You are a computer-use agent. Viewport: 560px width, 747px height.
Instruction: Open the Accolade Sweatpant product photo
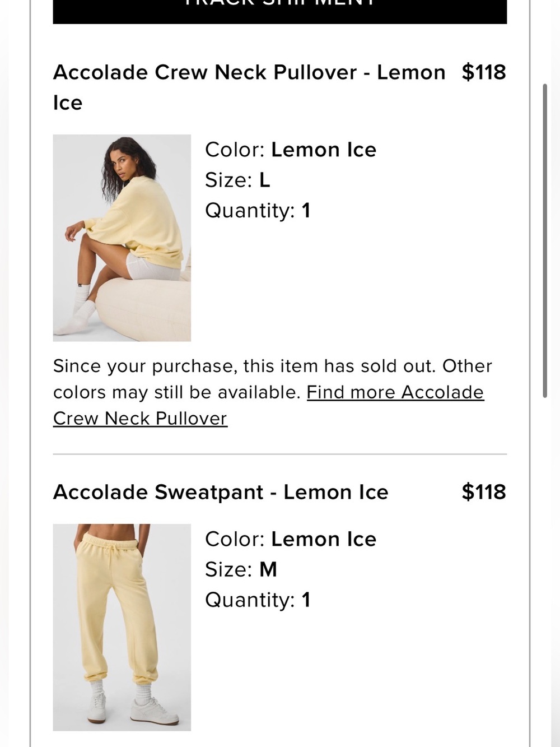pyautogui.click(x=122, y=627)
